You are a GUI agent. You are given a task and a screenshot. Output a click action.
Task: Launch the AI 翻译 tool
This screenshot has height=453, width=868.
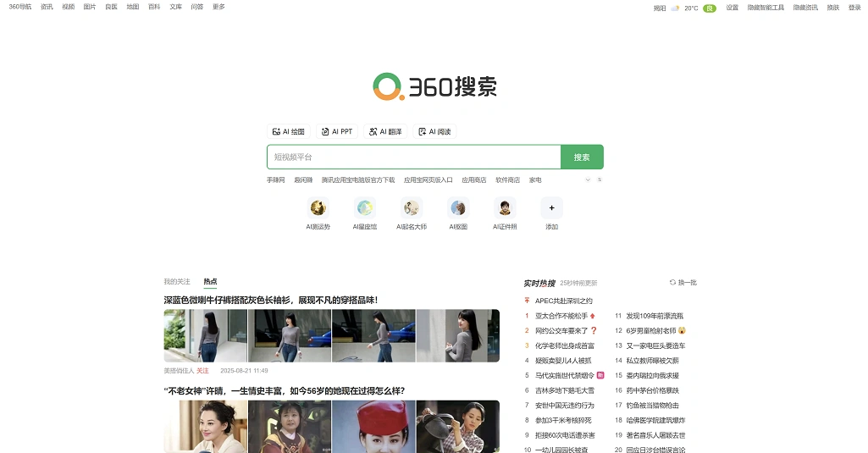pos(385,132)
